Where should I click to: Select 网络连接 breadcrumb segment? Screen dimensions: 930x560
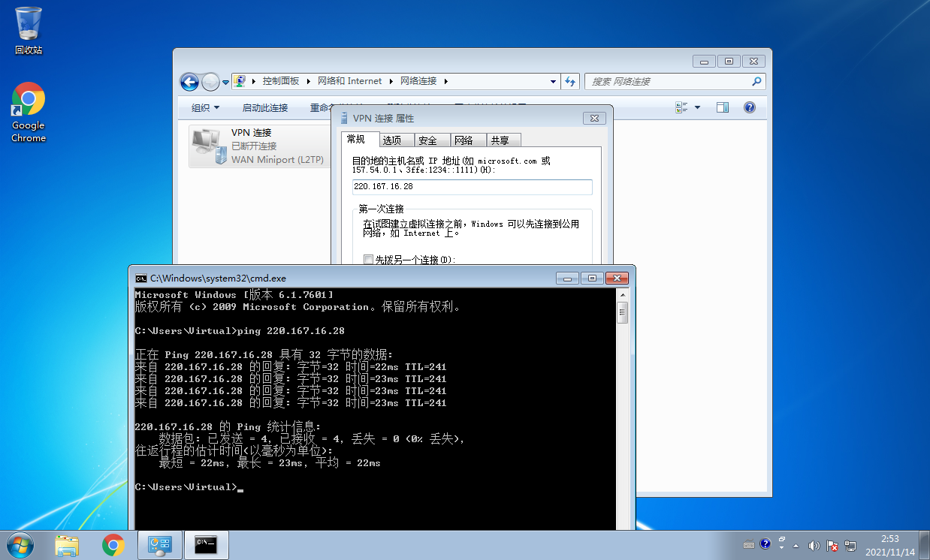[418, 81]
